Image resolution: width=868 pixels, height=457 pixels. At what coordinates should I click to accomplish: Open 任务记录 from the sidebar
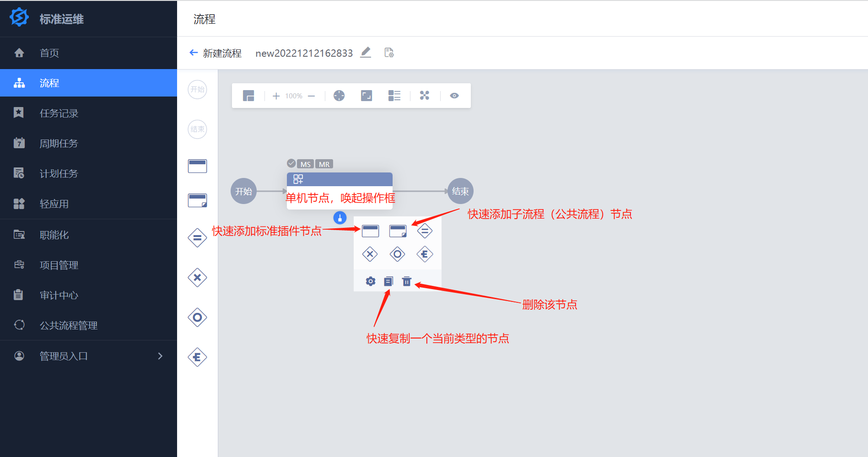click(59, 113)
